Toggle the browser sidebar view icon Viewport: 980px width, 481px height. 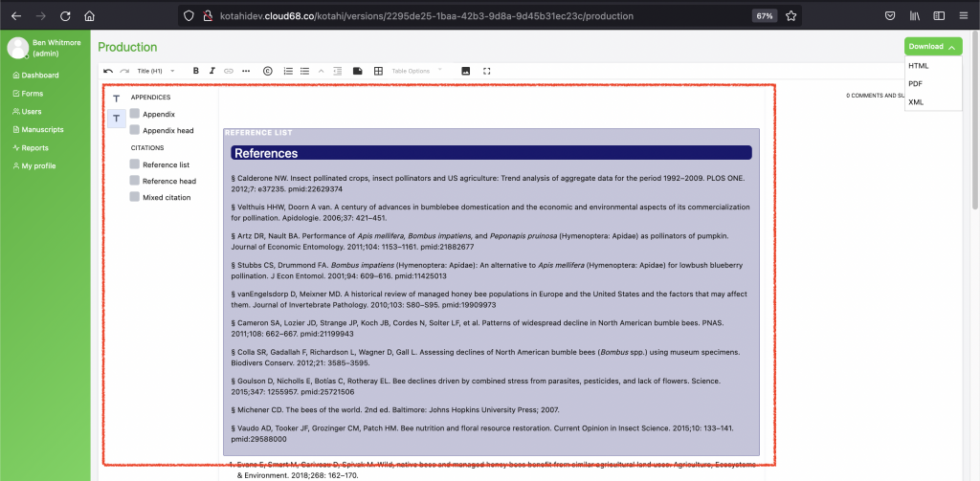(x=939, y=15)
